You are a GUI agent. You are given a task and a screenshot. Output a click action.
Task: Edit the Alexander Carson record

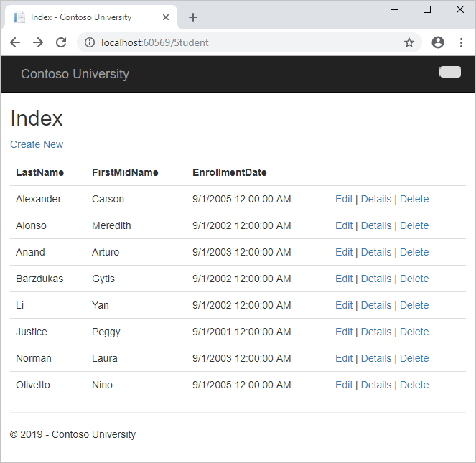point(344,199)
